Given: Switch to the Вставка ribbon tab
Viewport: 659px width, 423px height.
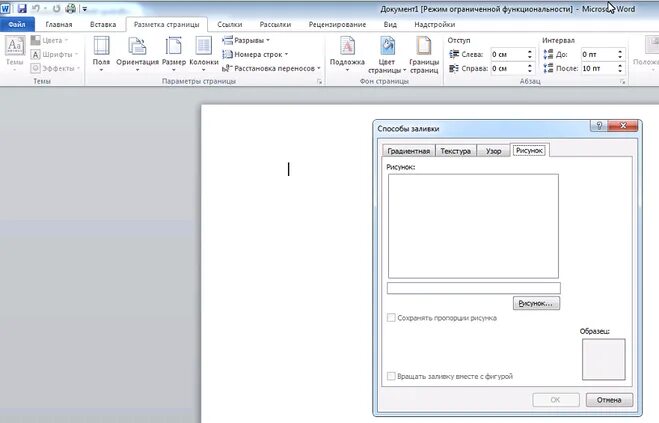Looking at the screenshot, I should pos(103,24).
